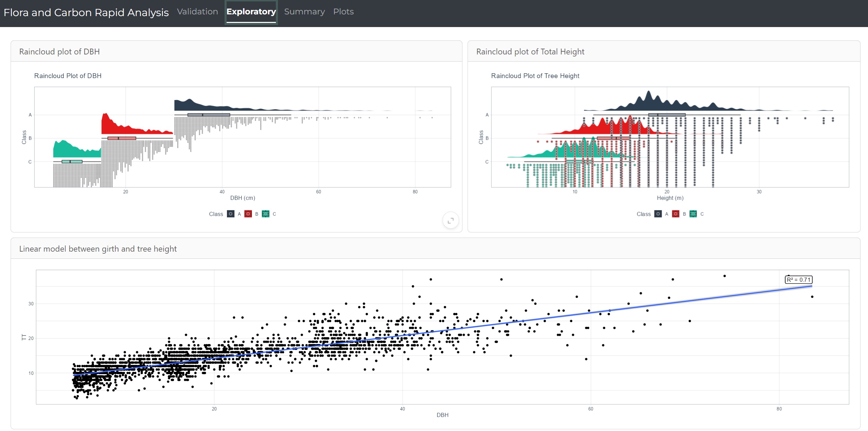Click red Class B legend icon under DBH plot
This screenshot has height=431, width=868.
tap(248, 214)
